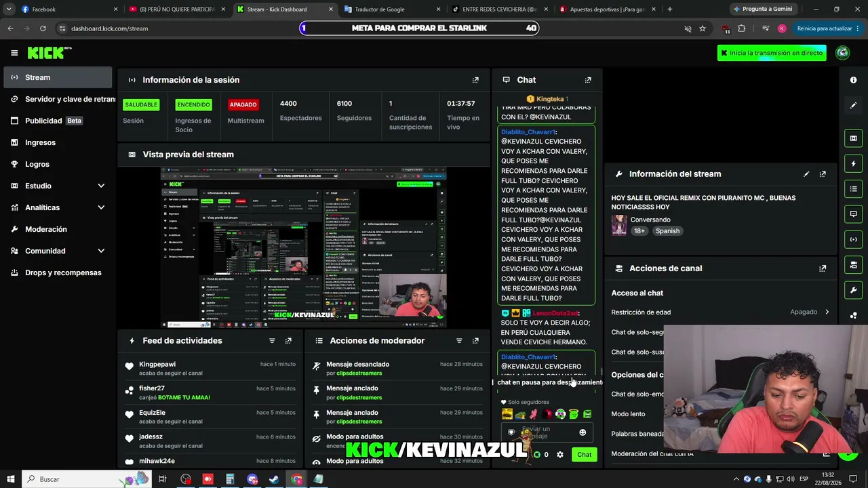Image resolution: width=868 pixels, height=488 pixels.
Task: Click the info circle icon in right sidebar
Action: coord(853,80)
